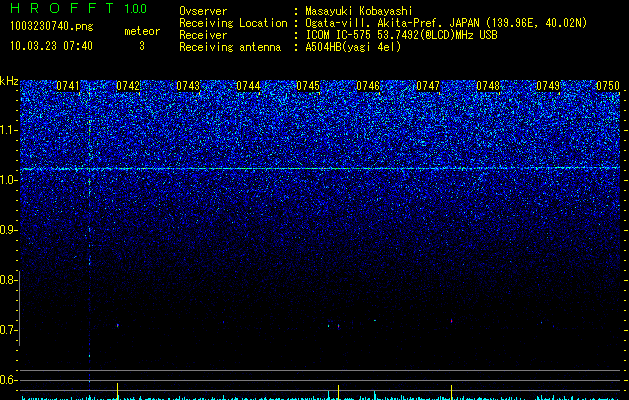
Task: Click the 0.7 frequency axis label
Action: coord(8,330)
